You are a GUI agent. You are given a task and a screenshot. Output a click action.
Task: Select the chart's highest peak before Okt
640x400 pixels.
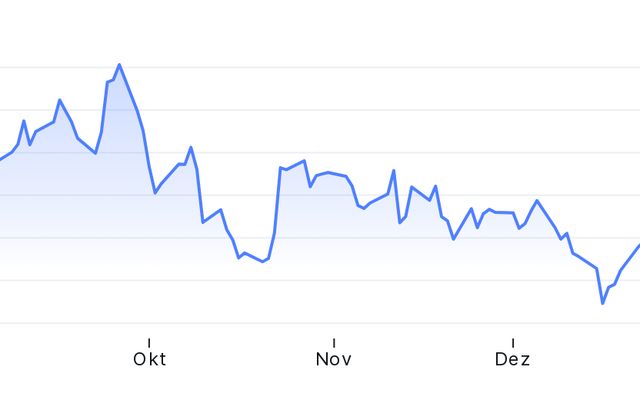119,65
